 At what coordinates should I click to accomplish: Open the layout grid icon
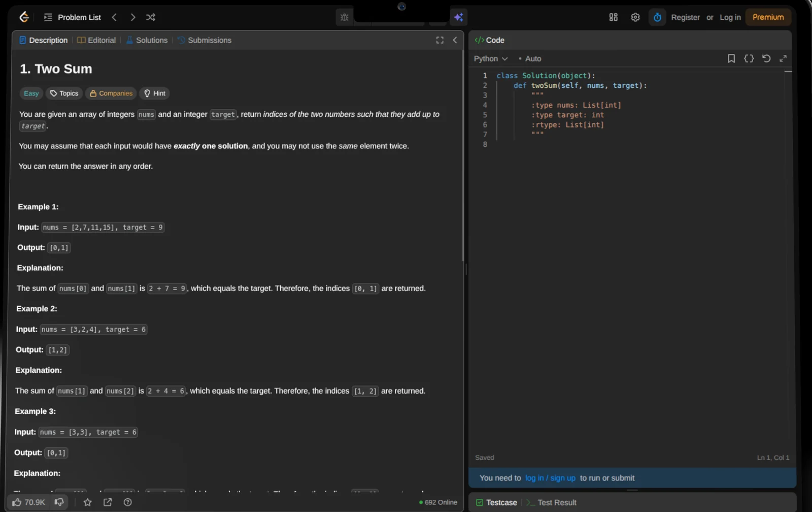613,17
